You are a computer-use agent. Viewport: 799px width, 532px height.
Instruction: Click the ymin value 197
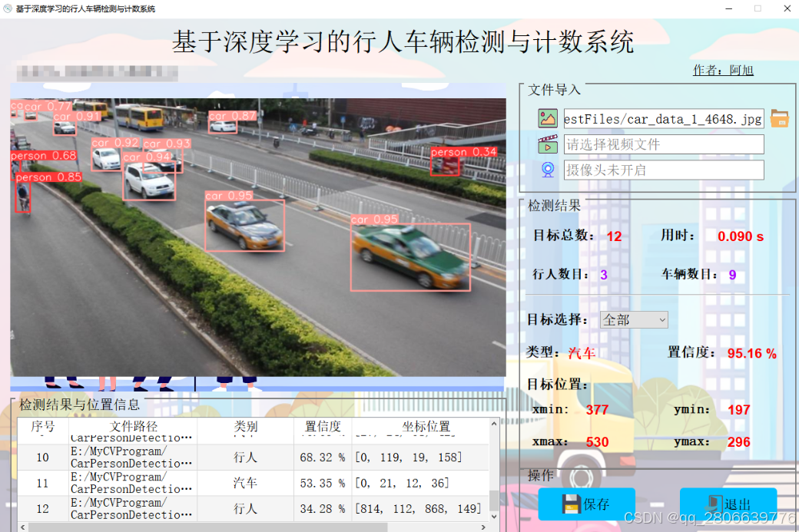point(738,410)
